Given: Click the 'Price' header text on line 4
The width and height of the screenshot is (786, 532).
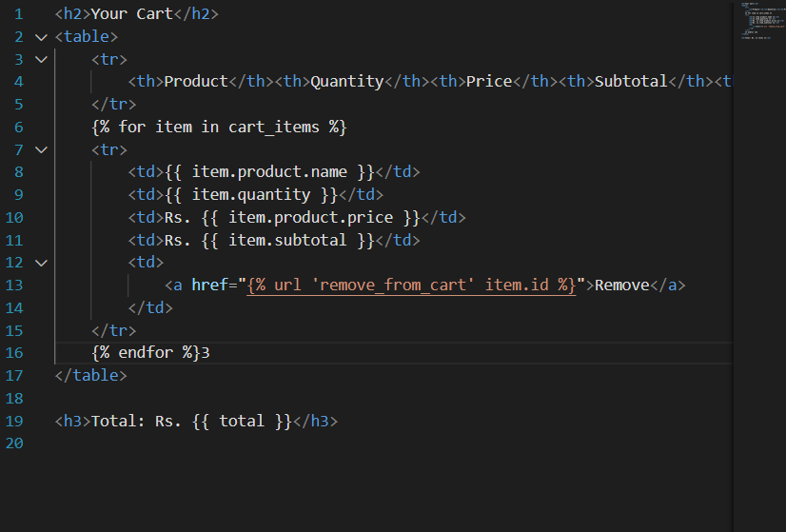Looking at the screenshot, I should 489,82.
